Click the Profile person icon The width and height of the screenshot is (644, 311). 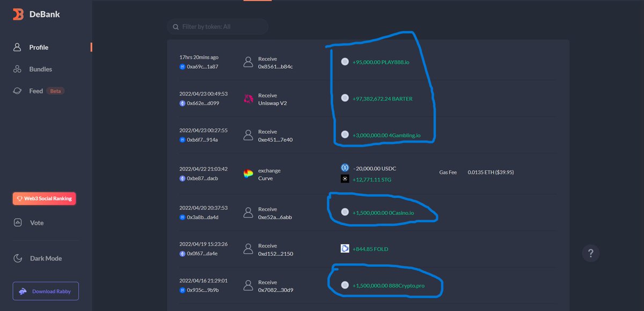click(18, 47)
